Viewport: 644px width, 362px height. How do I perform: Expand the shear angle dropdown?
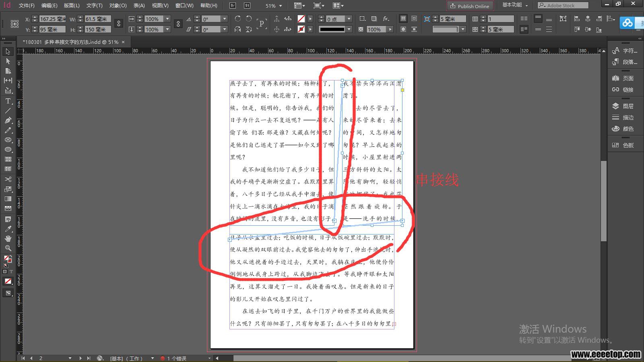225,29
